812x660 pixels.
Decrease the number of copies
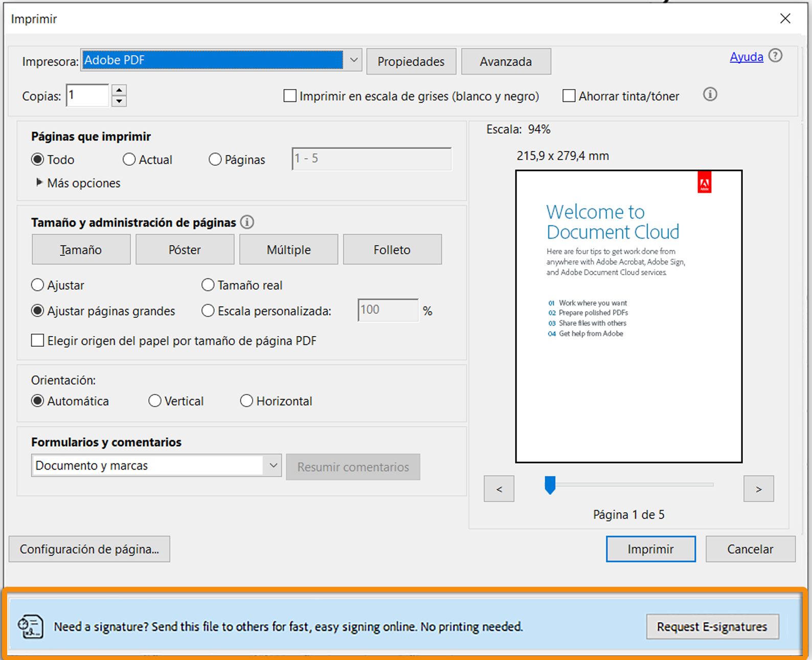tap(119, 101)
